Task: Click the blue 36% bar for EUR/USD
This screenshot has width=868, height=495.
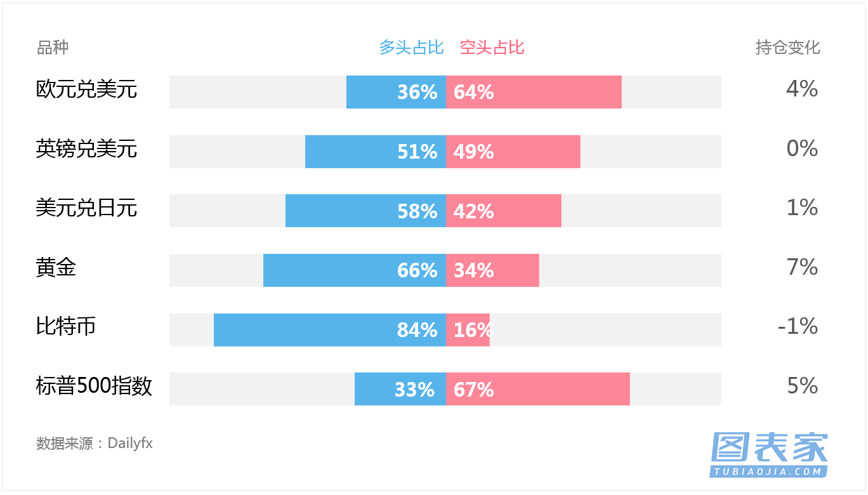Action: click(x=396, y=92)
